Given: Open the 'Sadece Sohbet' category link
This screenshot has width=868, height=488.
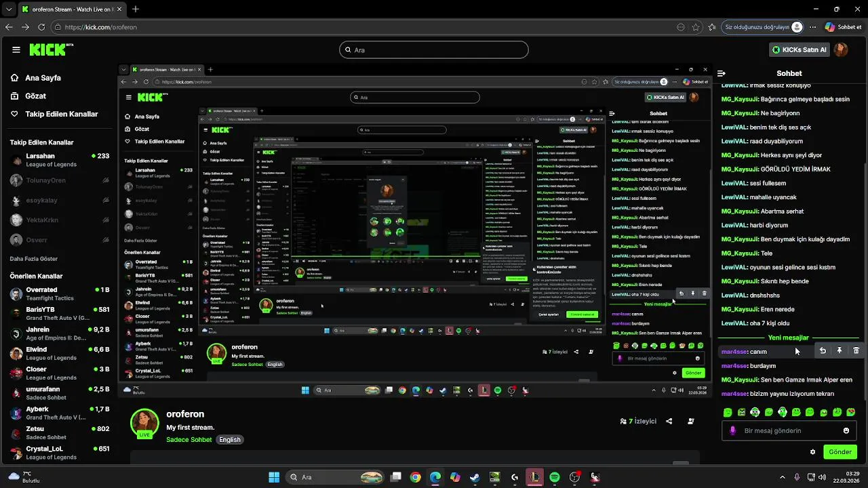Looking at the screenshot, I should pos(189,440).
